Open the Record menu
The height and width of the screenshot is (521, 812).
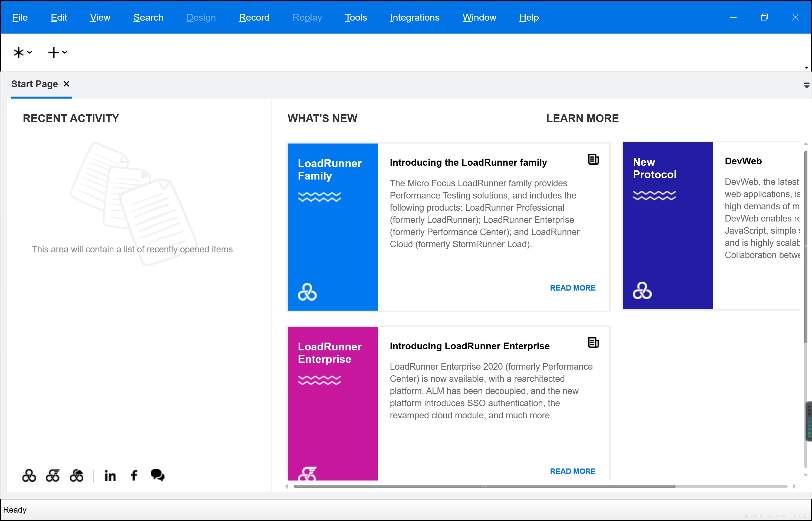coord(254,17)
